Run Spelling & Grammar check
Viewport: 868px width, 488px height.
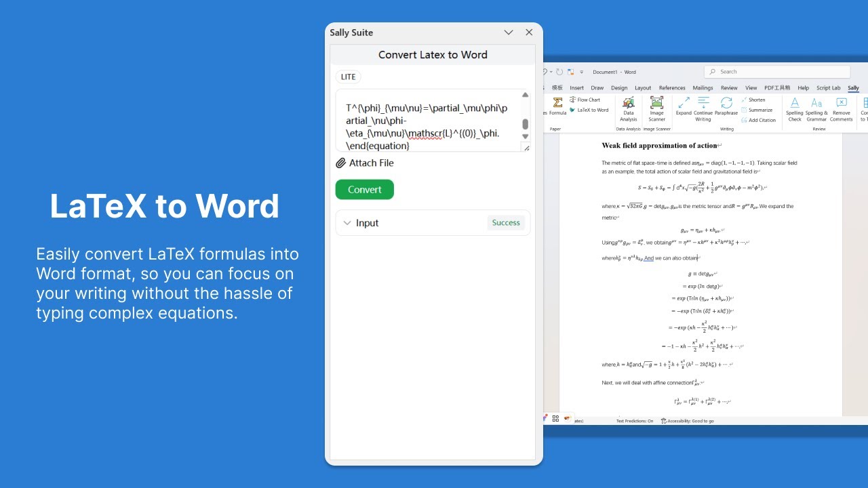[x=816, y=109]
